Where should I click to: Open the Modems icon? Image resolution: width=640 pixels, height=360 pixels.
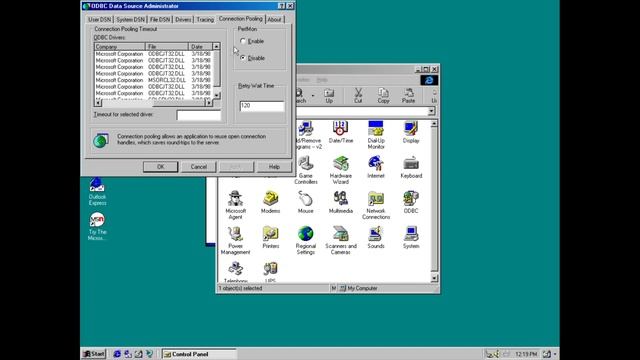[270, 202]
